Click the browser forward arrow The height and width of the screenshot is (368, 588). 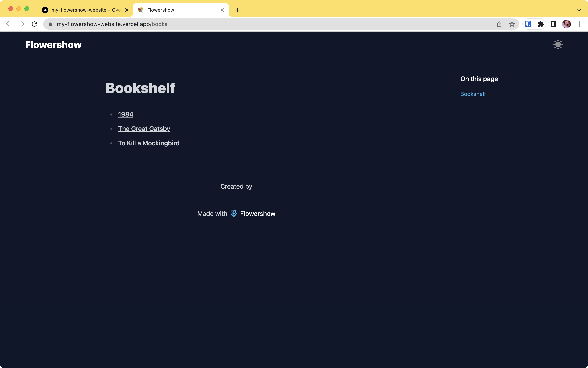pos(22,24)
